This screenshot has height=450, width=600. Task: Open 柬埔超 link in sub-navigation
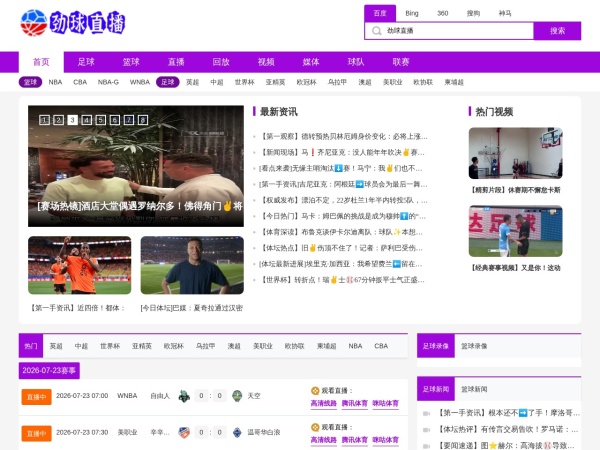pyautogui.click(x=454, y=82)
